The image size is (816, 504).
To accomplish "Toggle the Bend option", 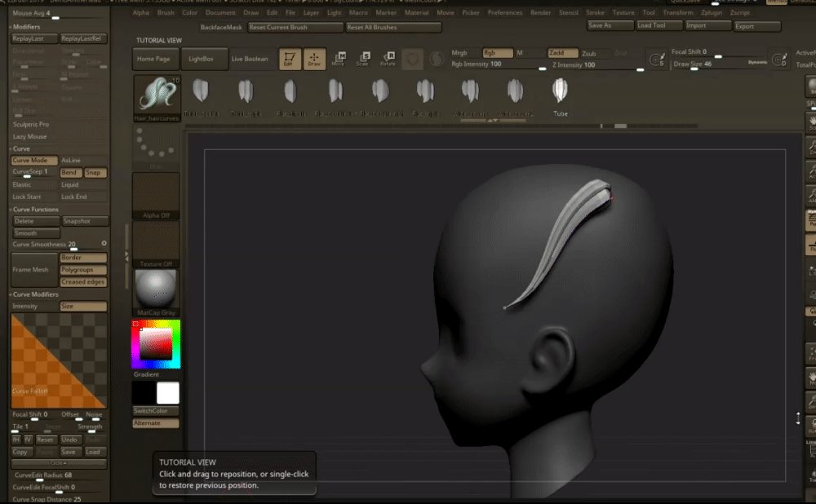I will click(x=70, y=172).
